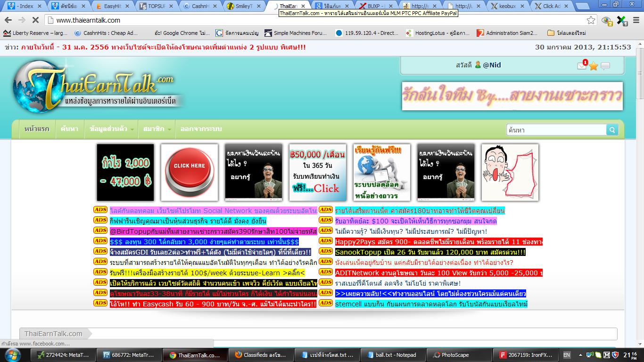Image resolution: width=644 pixels, height=362 pixels.
Task: Bookmark this page with the star
Action: pyautogui.click(x=591, y=20)
